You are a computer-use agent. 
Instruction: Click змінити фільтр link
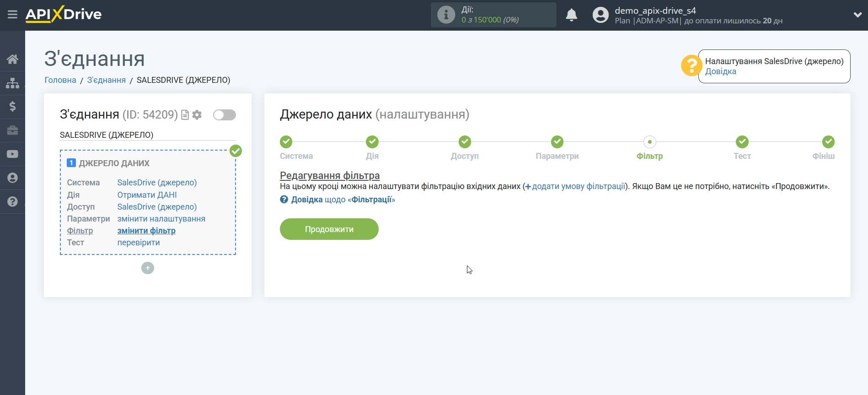point(146,231)
